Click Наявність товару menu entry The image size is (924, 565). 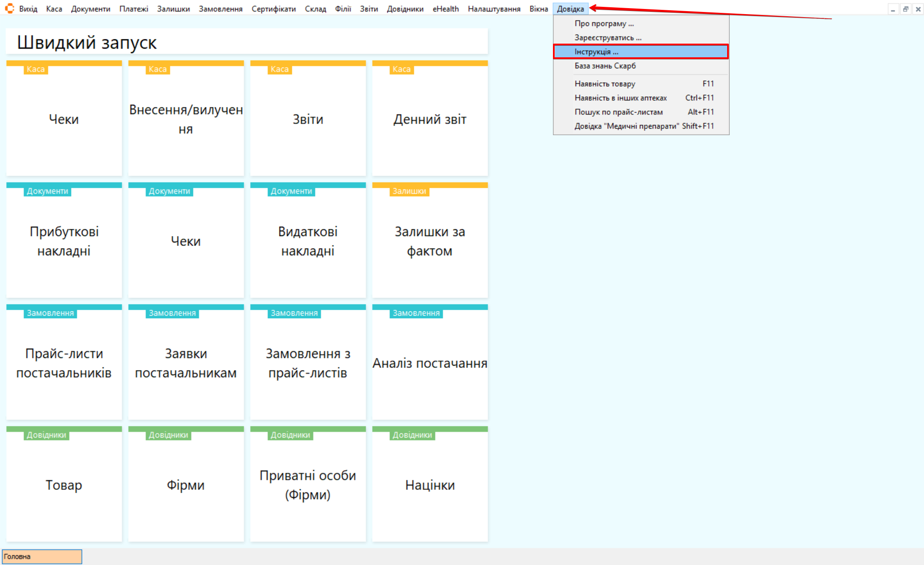point(604,84)
